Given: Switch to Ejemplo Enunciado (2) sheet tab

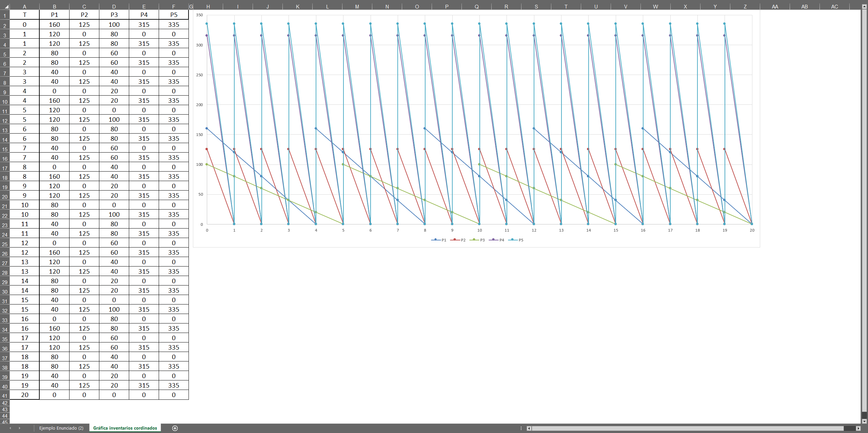Looking at the screenshot, I should click(x=61, y=428).
